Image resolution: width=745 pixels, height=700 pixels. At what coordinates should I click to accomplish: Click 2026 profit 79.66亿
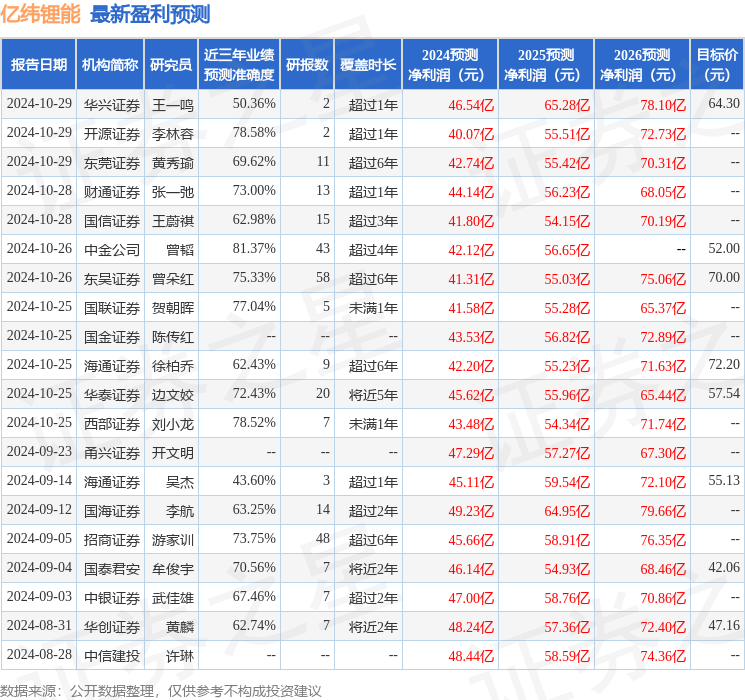tap(663, 511)
